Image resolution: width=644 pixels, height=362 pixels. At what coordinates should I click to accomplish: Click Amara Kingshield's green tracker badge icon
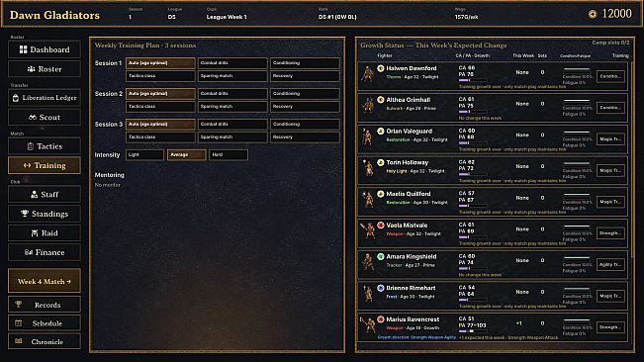(380, 256)
